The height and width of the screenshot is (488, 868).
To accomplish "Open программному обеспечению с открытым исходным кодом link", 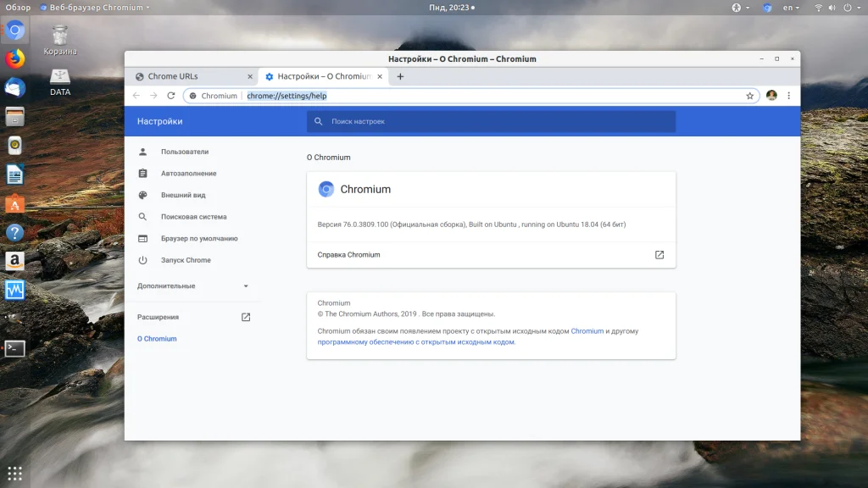I will pos(415,342).
